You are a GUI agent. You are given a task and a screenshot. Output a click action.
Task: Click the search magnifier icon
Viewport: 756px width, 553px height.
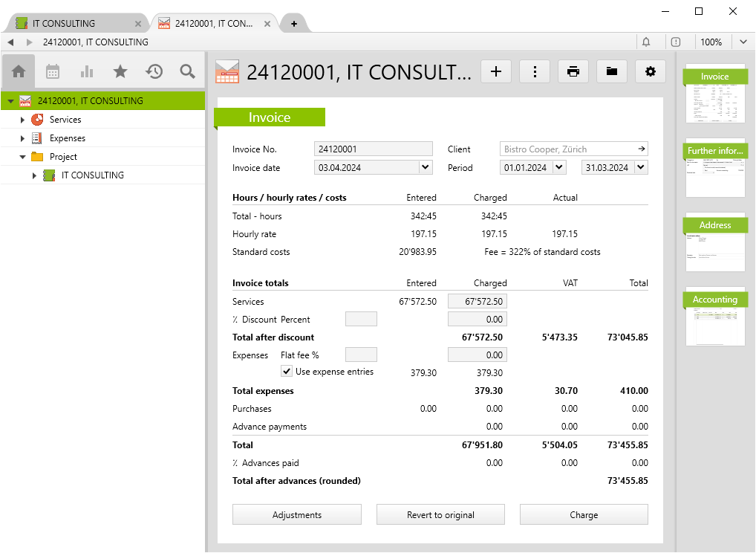click(x=188, y=71)
